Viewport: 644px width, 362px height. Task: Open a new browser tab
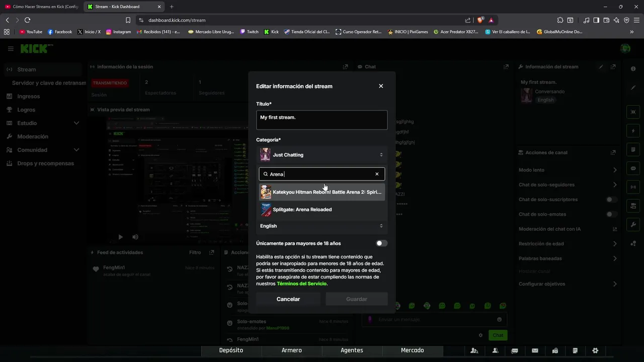coord(172,7)
